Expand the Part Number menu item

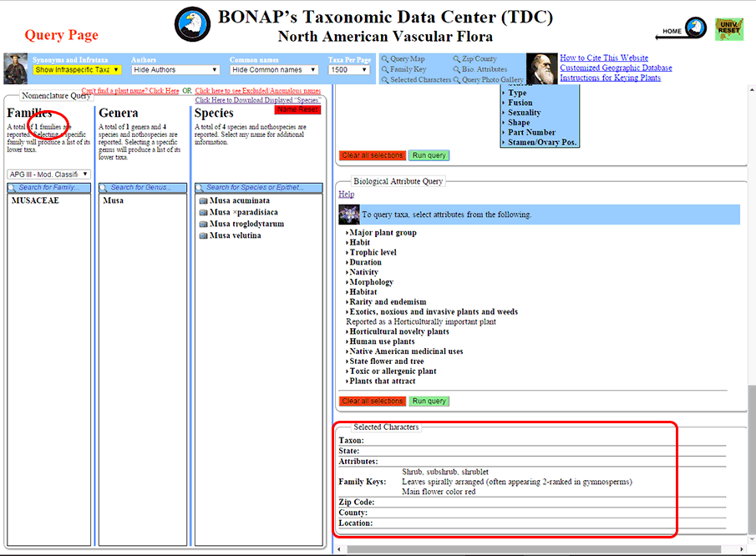click(x=529, y=133)
